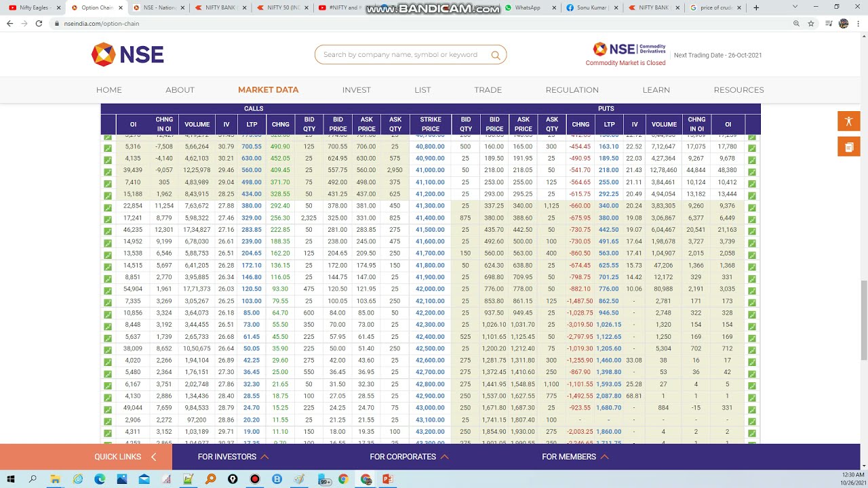
Task: Open Chrome's three-dot menu
Action: 859,23
